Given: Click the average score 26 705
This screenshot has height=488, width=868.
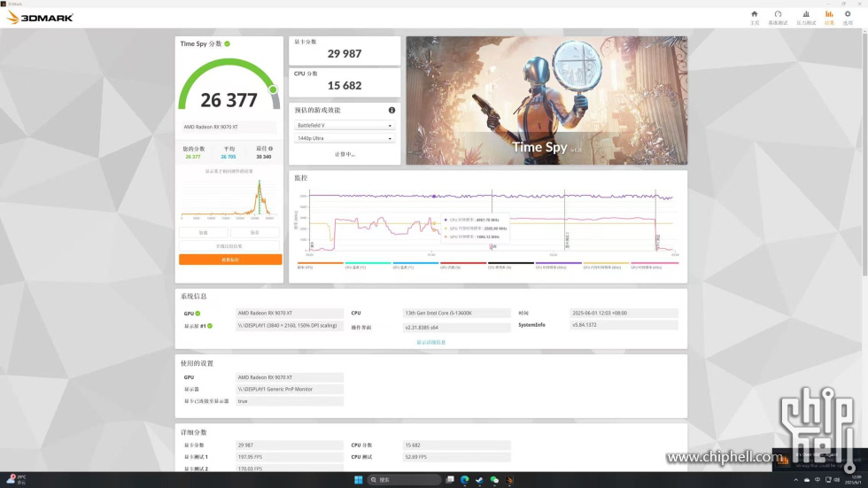Looking at the screenshot, I should tap(229, 157).
